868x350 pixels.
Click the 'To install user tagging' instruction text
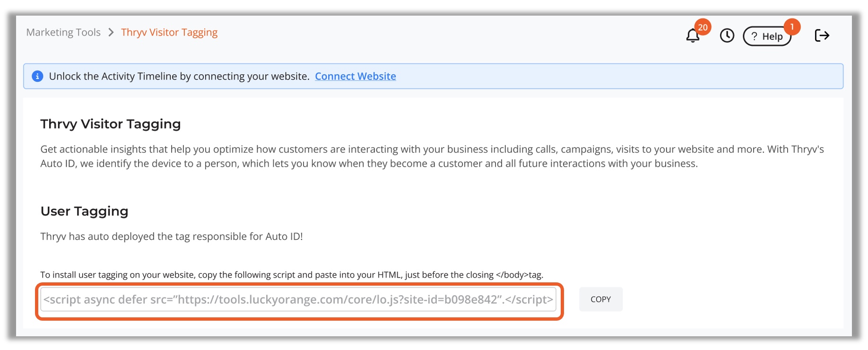click(x=291, y=275)
